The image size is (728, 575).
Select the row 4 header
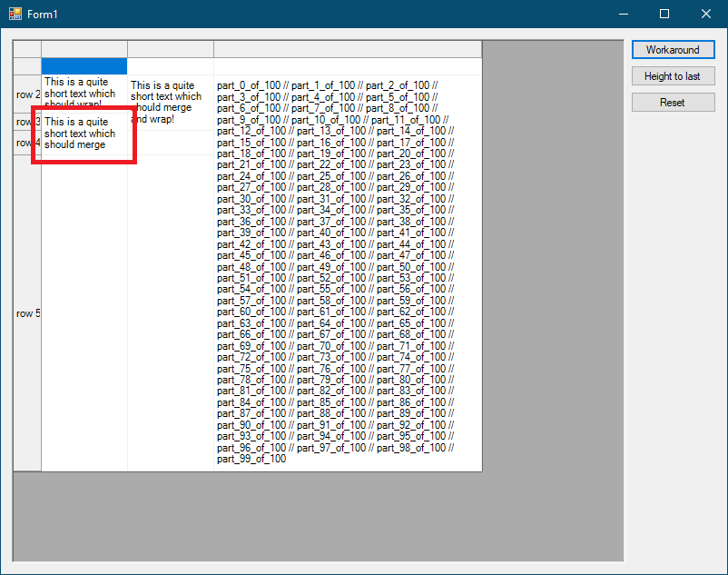point(27,143)
